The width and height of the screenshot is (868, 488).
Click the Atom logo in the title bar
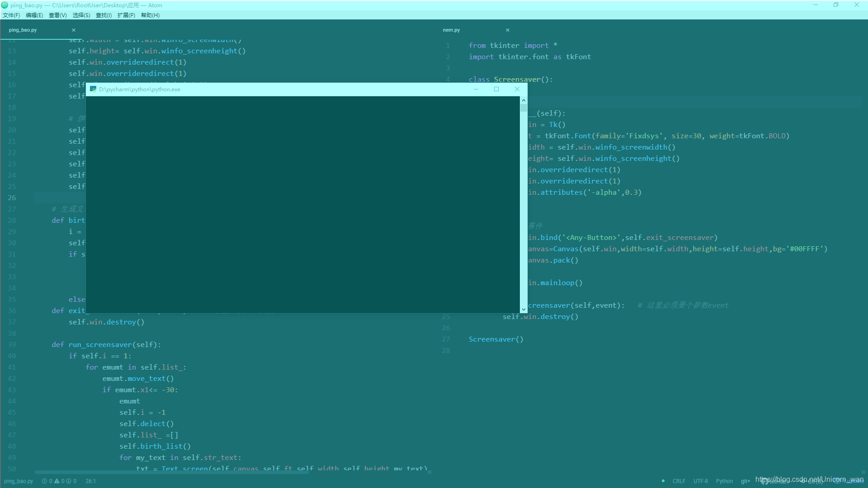pos(5,5)
